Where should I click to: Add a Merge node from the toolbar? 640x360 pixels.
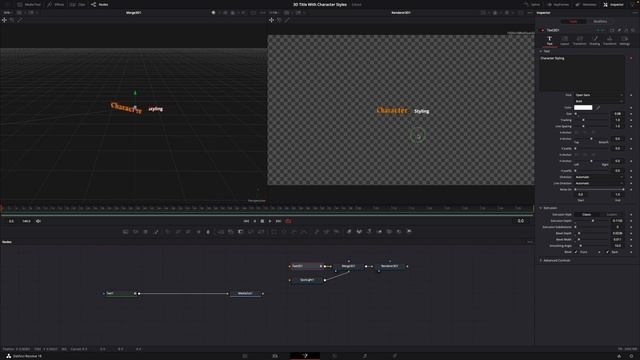click(x=220, y=231)
